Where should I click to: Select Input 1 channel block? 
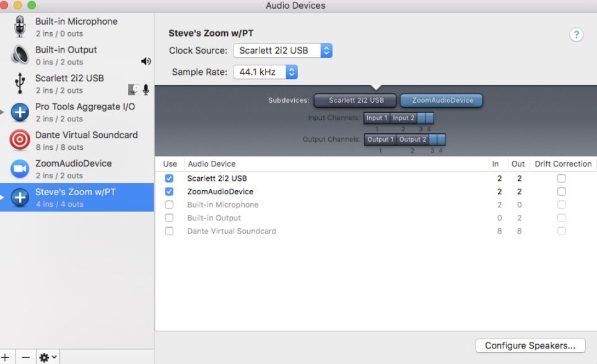click(x=377, y=118)
